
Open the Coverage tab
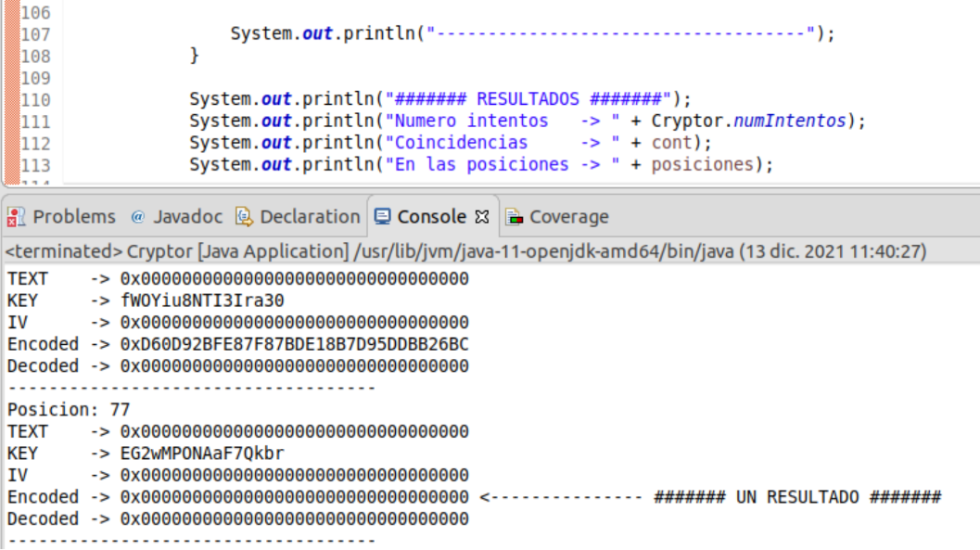coord(568,217)
